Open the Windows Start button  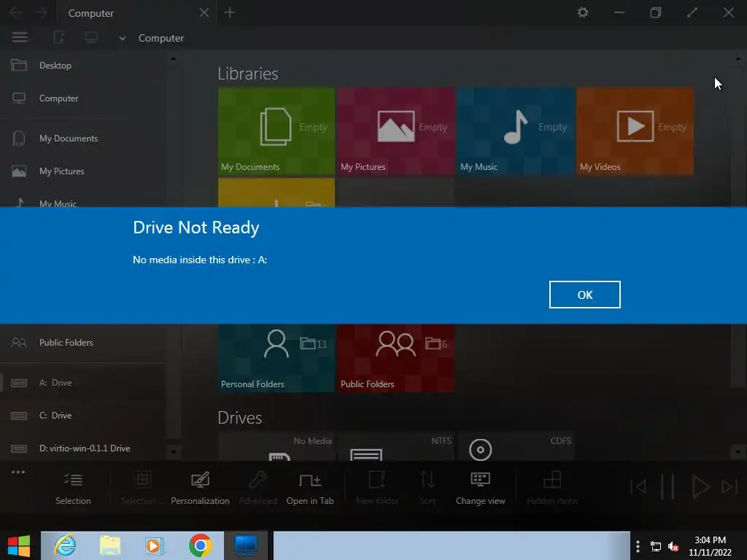19,545
